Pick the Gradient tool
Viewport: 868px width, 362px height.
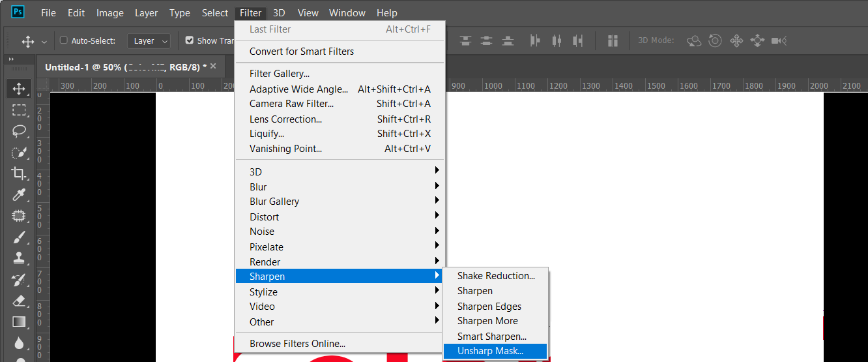[x=19, y=322]
